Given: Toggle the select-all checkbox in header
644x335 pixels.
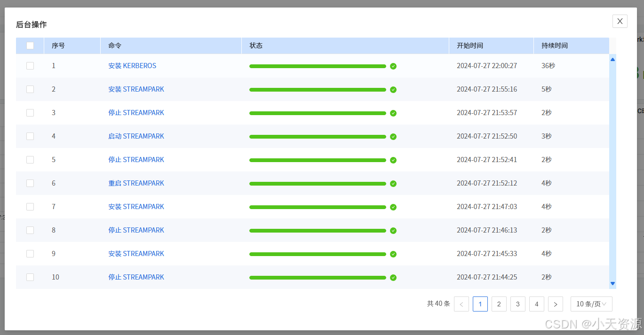Looking at the screenshot, I should [x=30, y=46].
